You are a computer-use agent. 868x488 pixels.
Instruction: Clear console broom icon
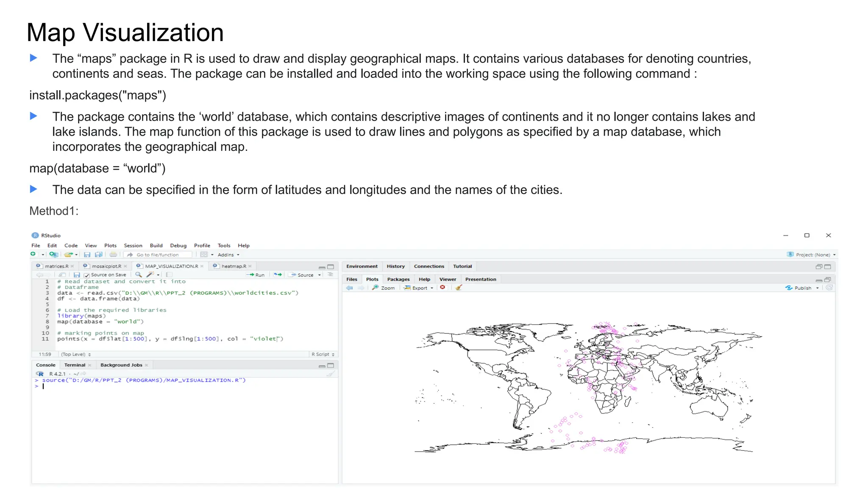pyautogui.click(x=331, y=374)
